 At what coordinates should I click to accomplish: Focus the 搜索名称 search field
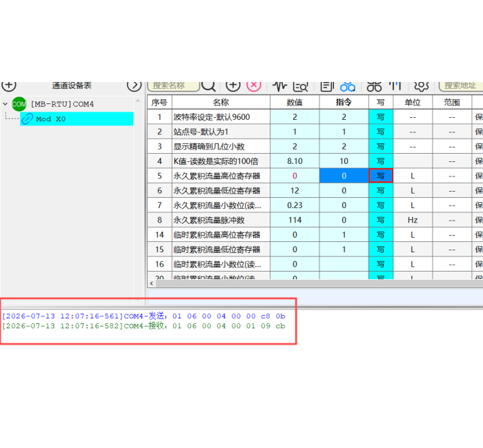173,86
